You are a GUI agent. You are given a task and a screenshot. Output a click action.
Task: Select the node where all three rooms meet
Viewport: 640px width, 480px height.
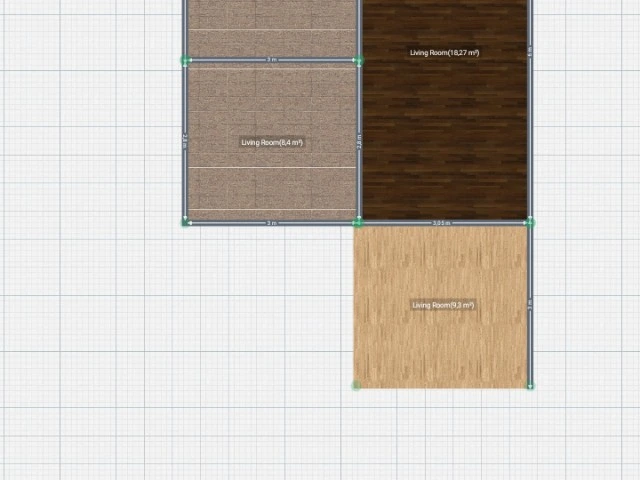[x=358, y=222]
